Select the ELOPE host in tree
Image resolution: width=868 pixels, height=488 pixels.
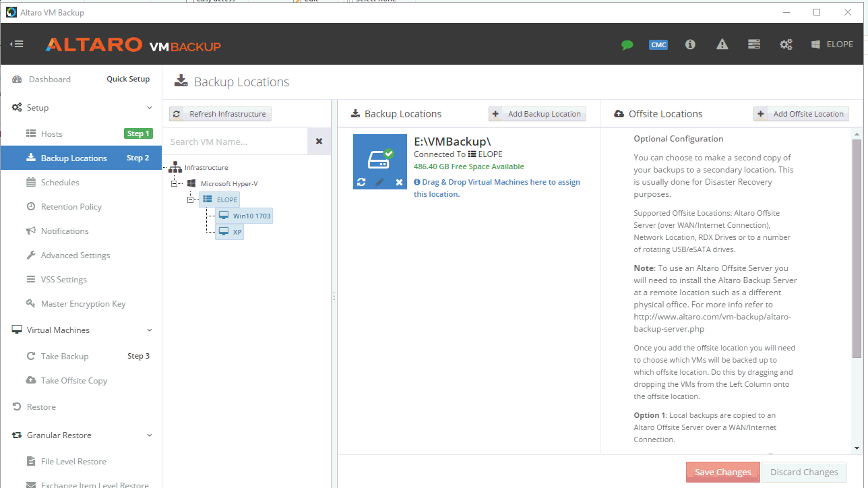[219, 200]
